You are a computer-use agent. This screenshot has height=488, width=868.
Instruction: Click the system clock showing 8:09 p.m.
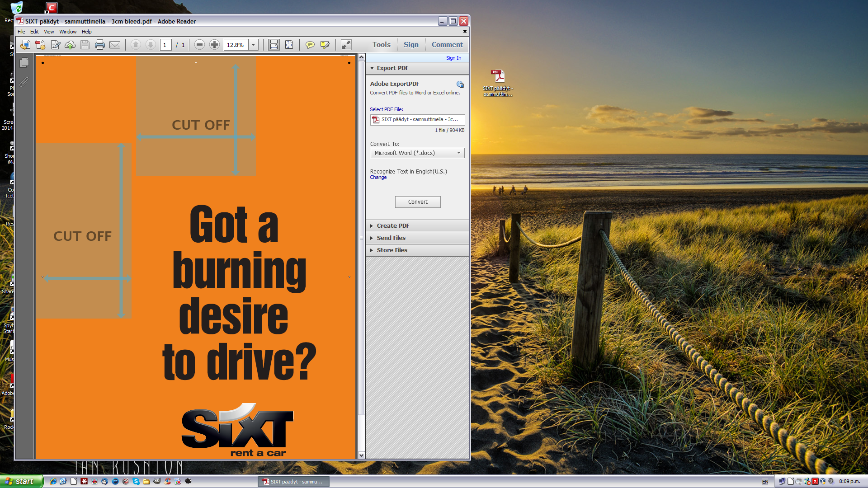849,482
